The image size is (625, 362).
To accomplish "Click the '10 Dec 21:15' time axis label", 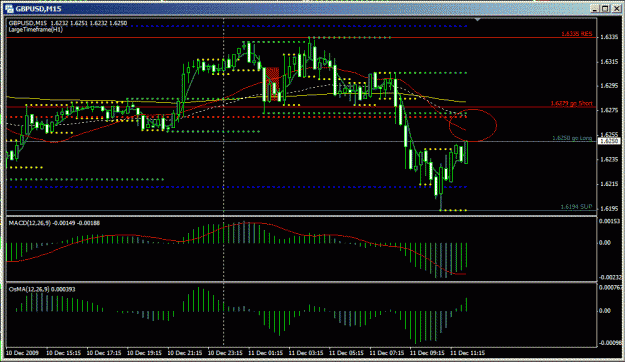I will tap(185, 353).
